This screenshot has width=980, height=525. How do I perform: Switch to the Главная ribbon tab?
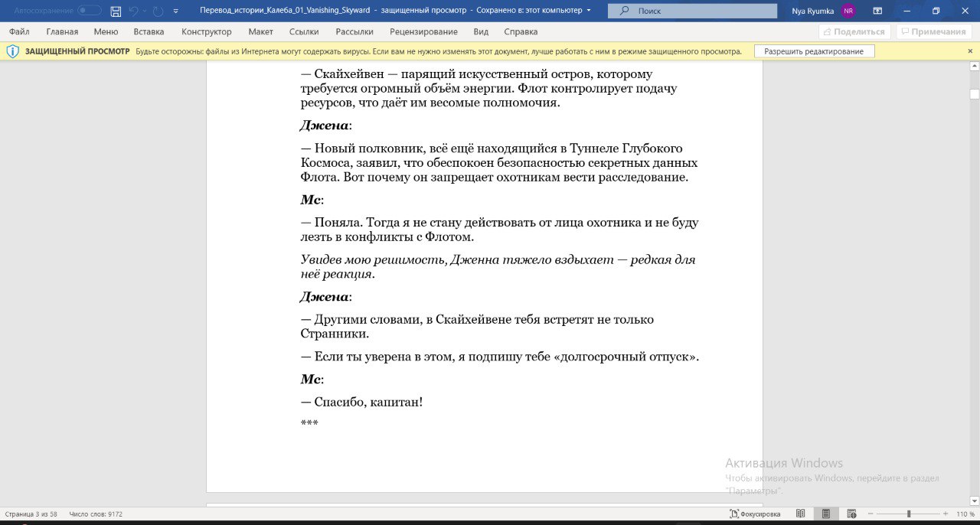coord(62,31)
